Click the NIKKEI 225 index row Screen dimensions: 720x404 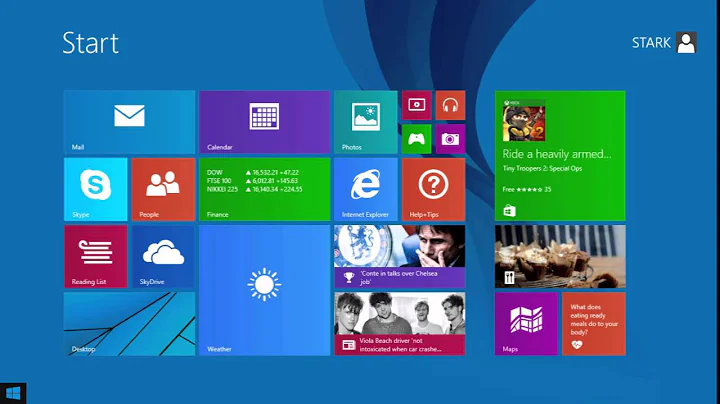pyautogui.click(x=254, y=189)
